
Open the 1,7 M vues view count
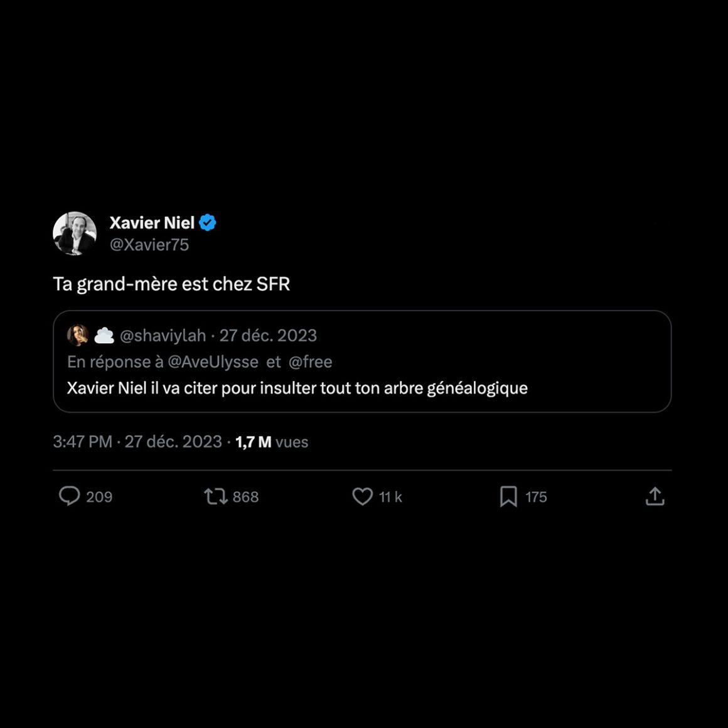pyautogui.click(x=272, y=442)
